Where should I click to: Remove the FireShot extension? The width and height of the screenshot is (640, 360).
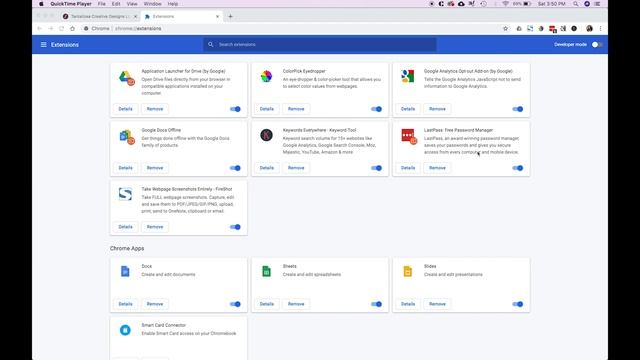[155, 227]
